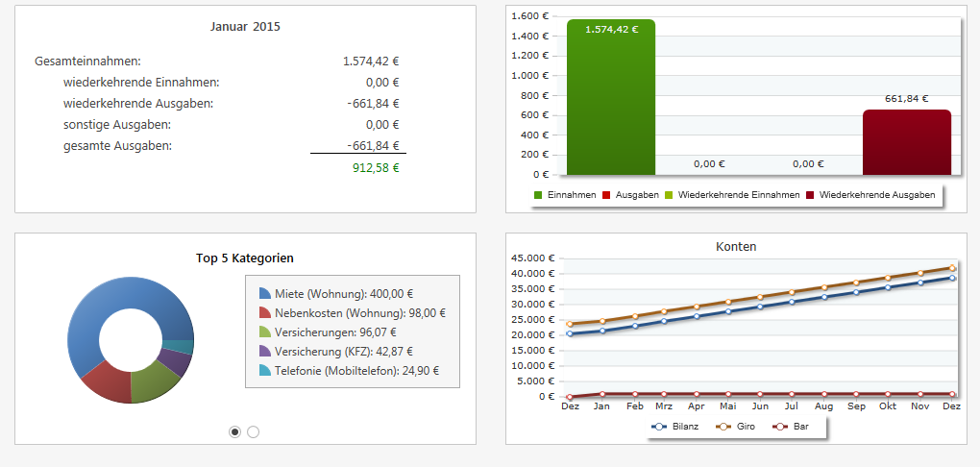Click the purple Versicherung (KFZ) donut segment
Screen dimensions: 980x467
click(176, 361)
